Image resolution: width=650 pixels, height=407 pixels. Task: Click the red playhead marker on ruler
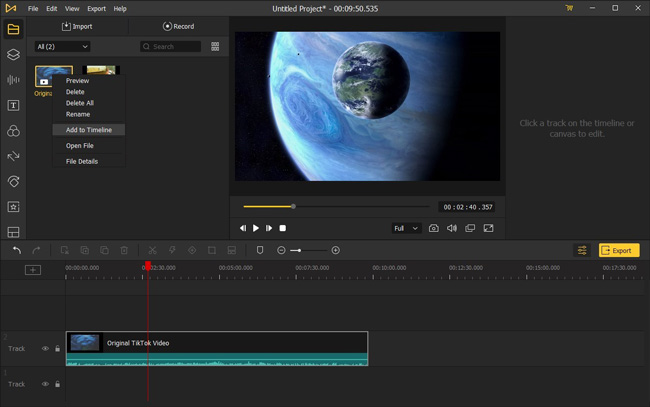point(148,266)
